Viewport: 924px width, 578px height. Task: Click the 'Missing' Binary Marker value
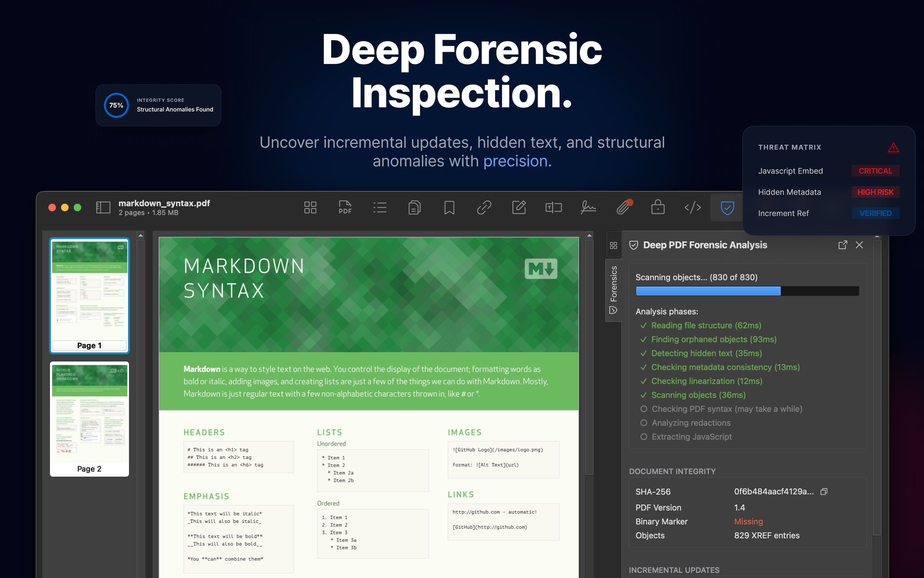point(749,521)
